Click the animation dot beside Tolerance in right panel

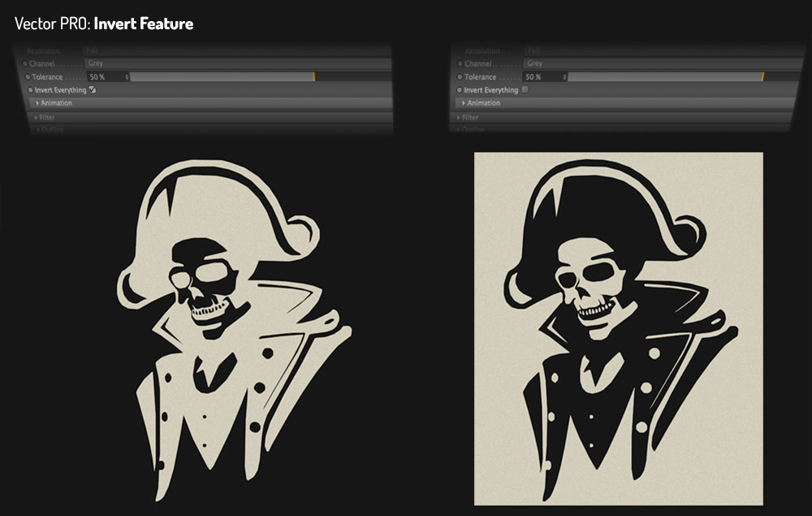tap(460, 77)
